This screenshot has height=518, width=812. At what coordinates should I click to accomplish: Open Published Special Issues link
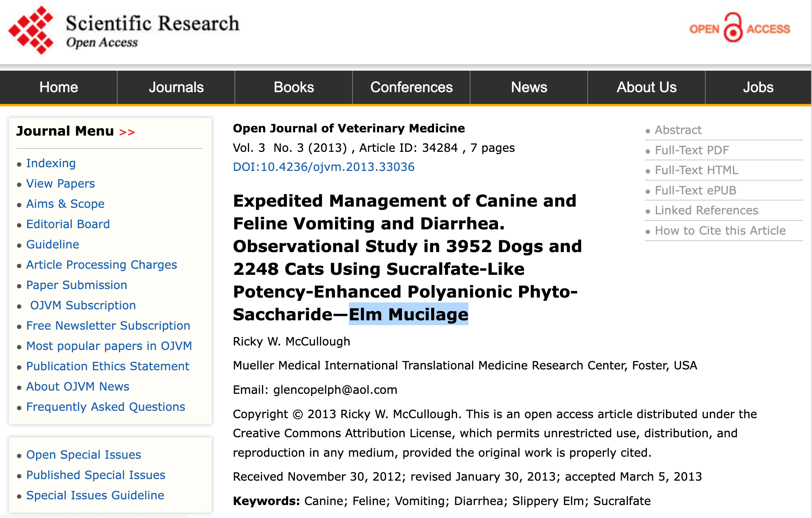click(x=96, y=475)
